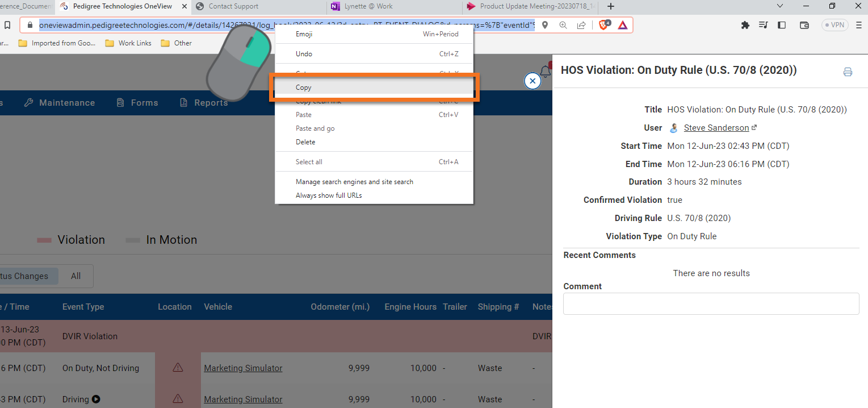This screenshot has height=408, width=868.
Task: Click the Vehicle column header
Action: coord(218,307)
